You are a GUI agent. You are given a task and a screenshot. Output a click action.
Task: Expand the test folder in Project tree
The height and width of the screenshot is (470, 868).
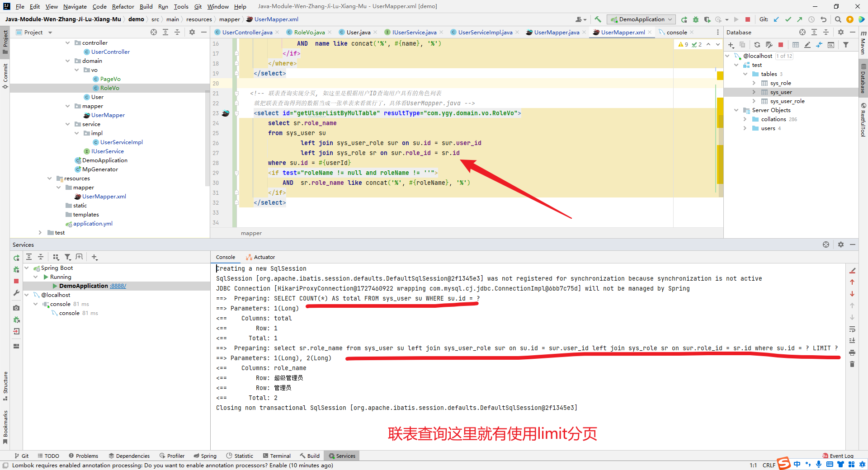tap(40, 233)
